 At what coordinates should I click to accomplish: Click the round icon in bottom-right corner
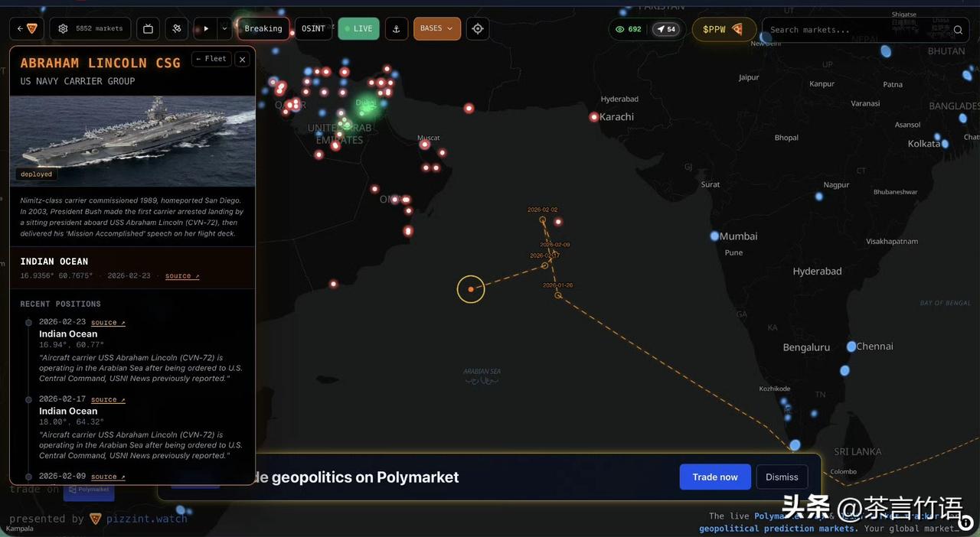click(967, 522)
